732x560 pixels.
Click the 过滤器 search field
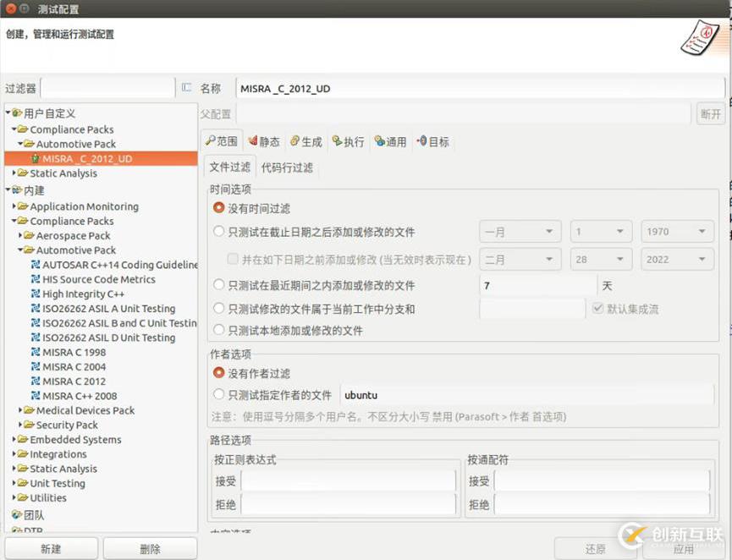click(x=107, y=88)
